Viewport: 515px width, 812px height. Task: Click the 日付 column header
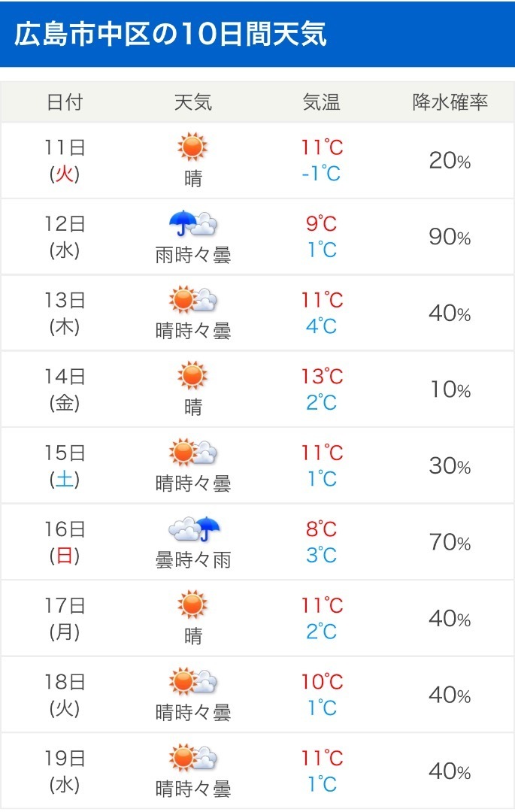(65, 102)
